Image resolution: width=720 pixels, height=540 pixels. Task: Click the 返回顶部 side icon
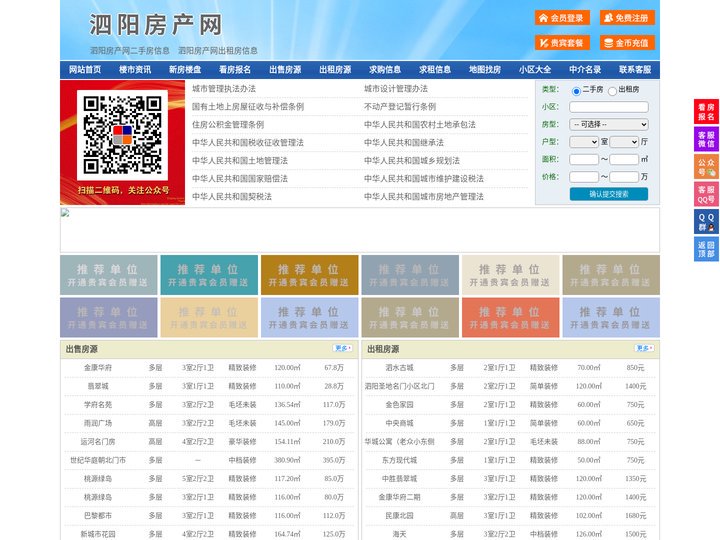[706, 249]
